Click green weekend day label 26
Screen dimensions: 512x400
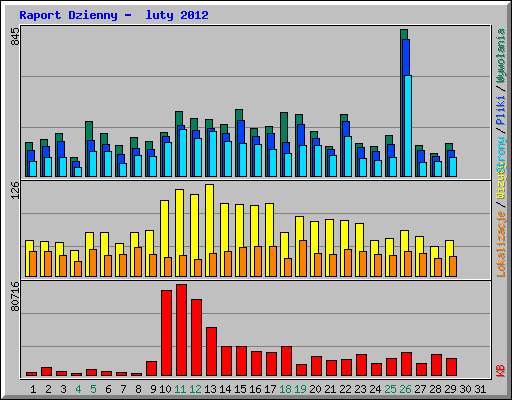(405, 389)
